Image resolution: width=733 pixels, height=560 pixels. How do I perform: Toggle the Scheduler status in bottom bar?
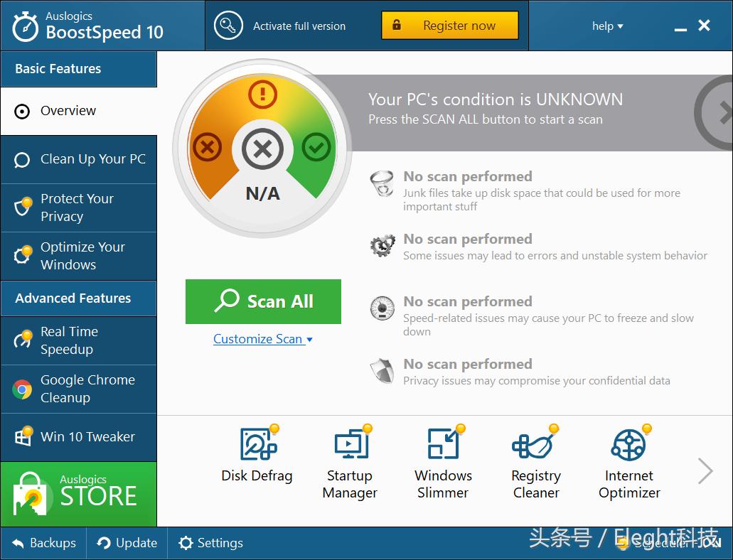(668, 543)
